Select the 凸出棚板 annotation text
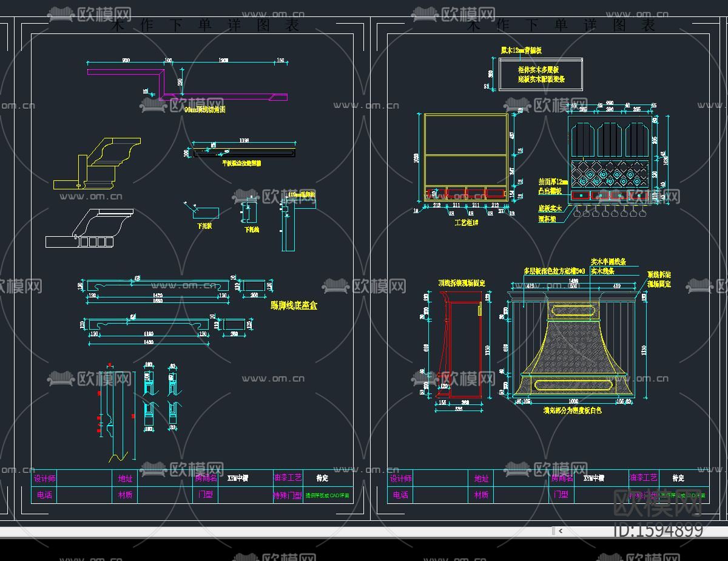Viewport: 728px width, 561px height. coord(550,191)
